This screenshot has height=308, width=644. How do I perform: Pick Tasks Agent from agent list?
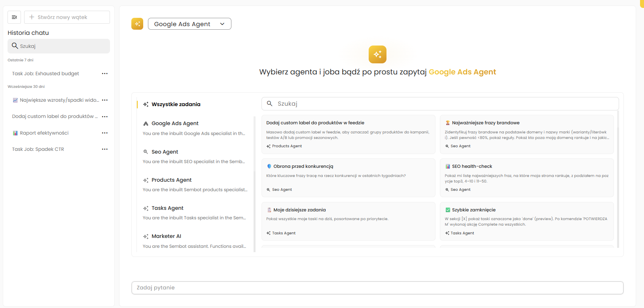(x=167, y=208)
